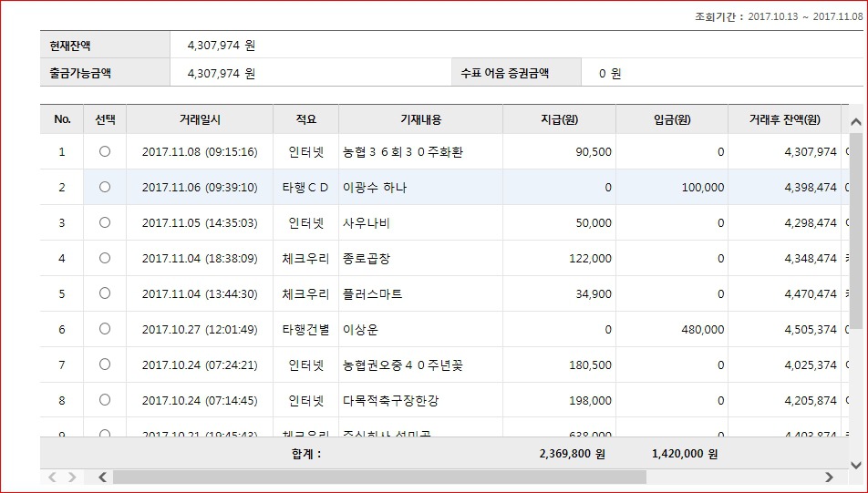
Task: Click the withdrawal amount 198,000
Action: (590, 401)
